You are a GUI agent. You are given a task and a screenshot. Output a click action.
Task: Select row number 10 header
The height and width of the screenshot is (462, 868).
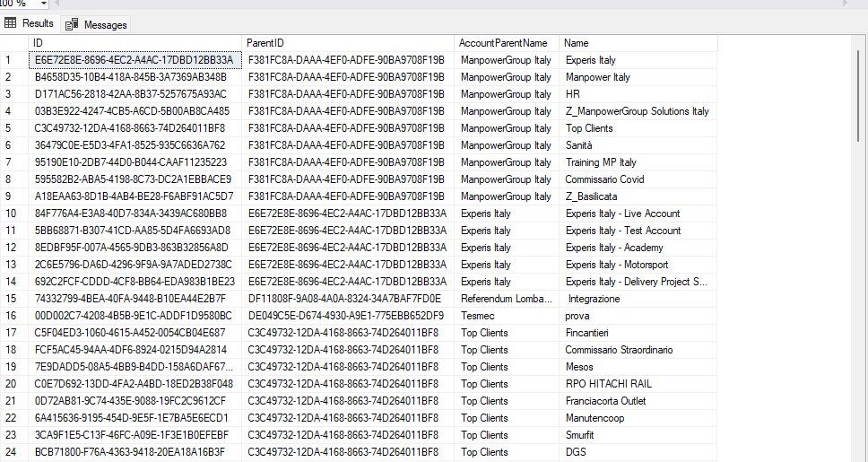coord(13,214)
